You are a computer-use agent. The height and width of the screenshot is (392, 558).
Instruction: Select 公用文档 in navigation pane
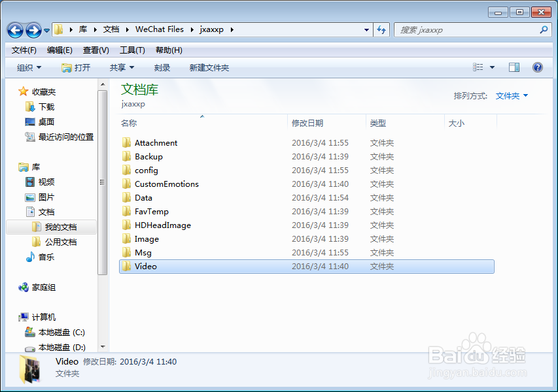click(54, 242)
